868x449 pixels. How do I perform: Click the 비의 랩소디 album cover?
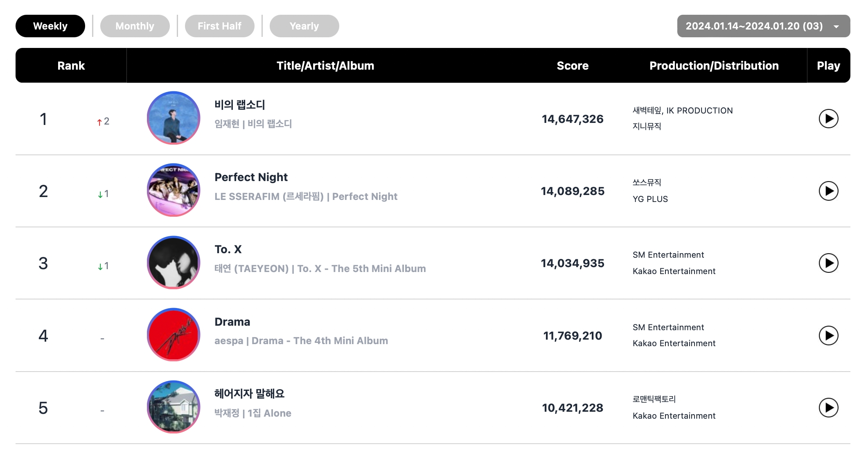point(174,118)
